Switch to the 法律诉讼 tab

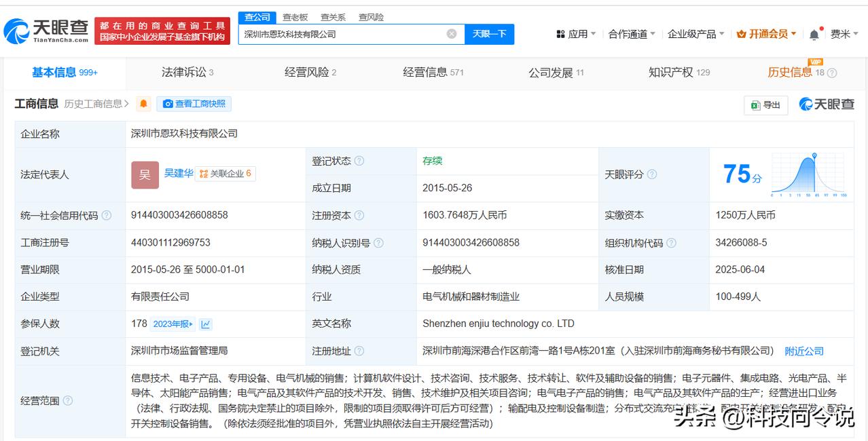point(187,73)
